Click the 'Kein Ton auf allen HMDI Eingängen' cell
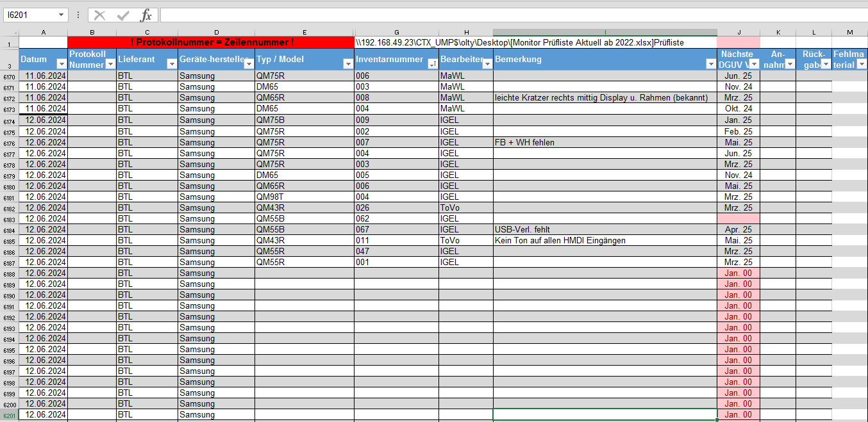Image resolution: width=868 pixels, height=422 pixels. tap(605, 241)
